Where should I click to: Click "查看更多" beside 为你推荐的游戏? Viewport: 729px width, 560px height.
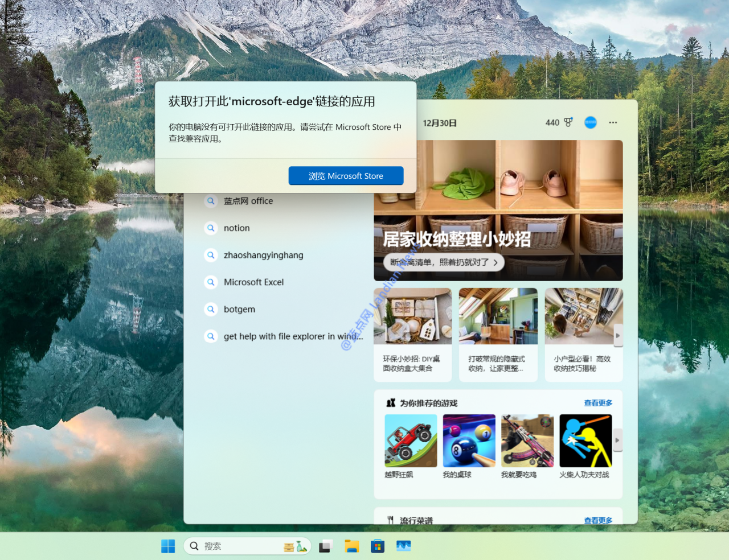[x=598, y=403]
